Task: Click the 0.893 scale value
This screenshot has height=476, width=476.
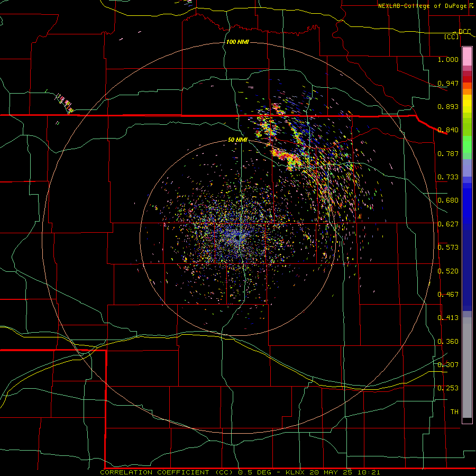Action: click(x=448, y=106)
